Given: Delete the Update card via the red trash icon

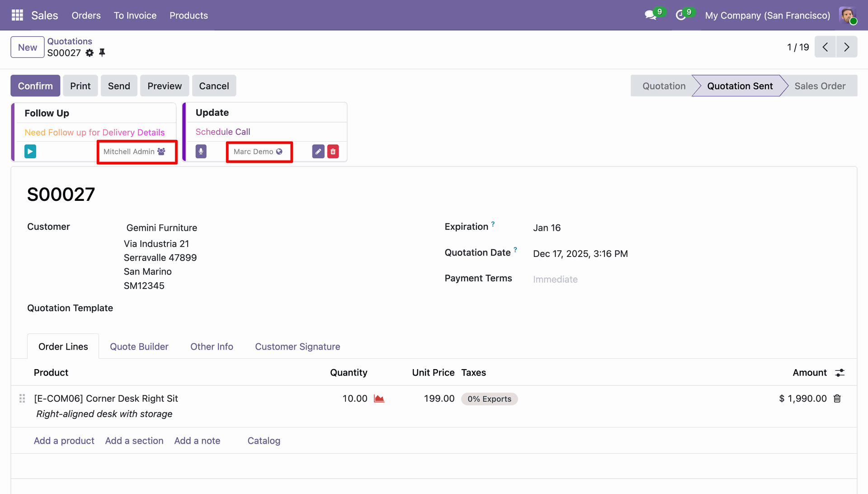Looking at the screenshot, I should click(333, 151).
